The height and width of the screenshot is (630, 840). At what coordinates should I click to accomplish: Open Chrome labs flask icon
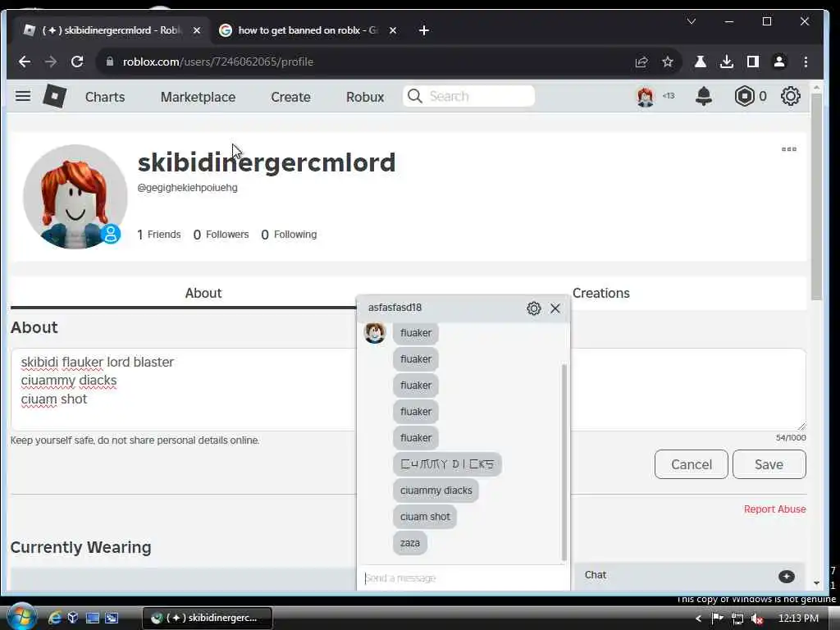click(x=701, y=62)
